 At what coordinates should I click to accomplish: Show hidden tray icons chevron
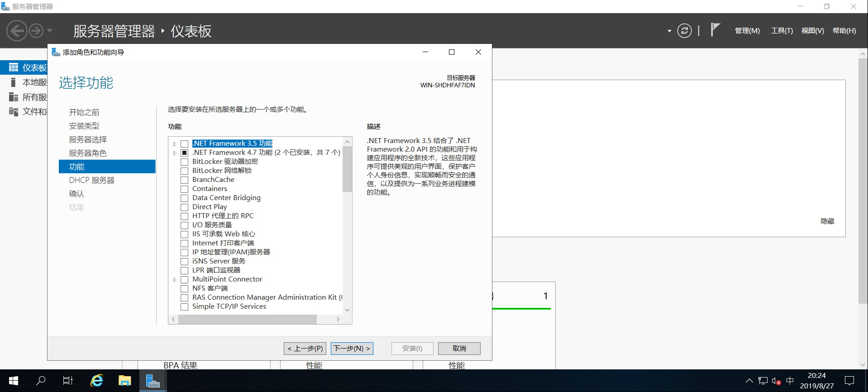[x=749, y=381]
